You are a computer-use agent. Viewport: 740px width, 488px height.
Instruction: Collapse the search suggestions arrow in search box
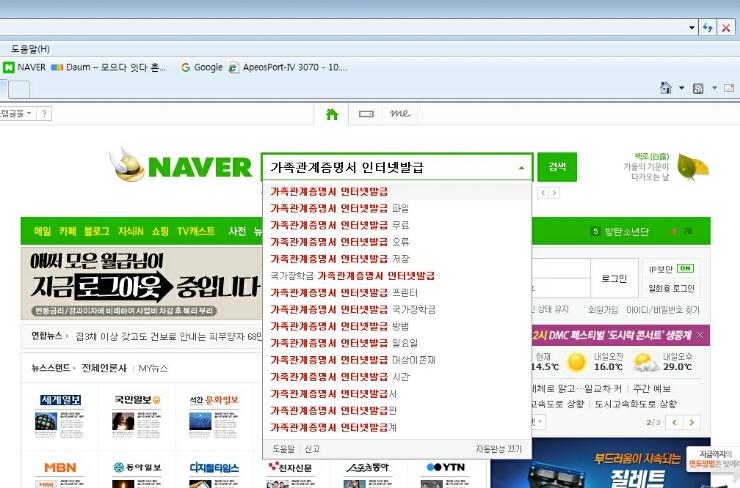521,168
